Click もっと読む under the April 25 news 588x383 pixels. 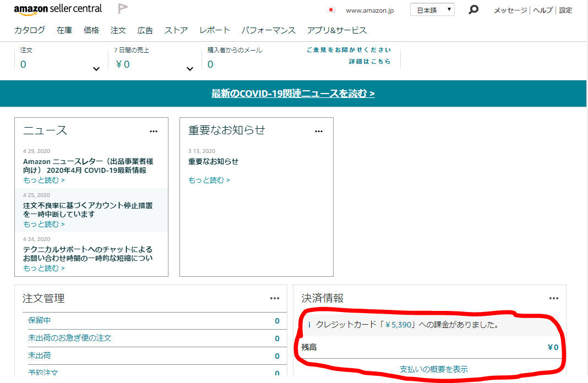click(43, 224)
